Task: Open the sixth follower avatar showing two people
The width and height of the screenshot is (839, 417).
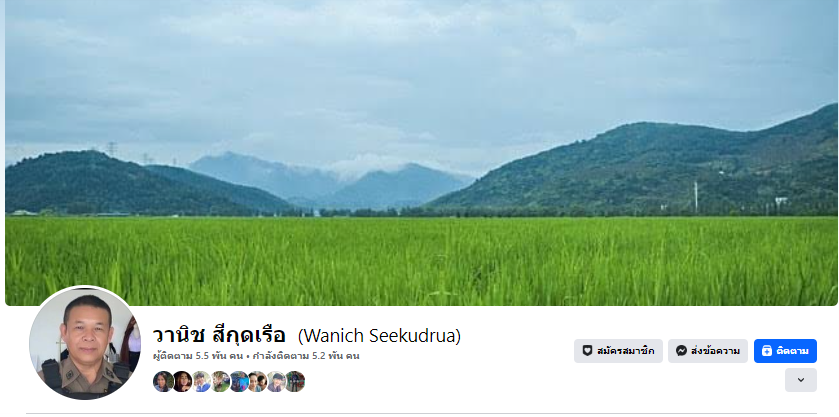Action: pyautogui.click(x=257, y=381)
